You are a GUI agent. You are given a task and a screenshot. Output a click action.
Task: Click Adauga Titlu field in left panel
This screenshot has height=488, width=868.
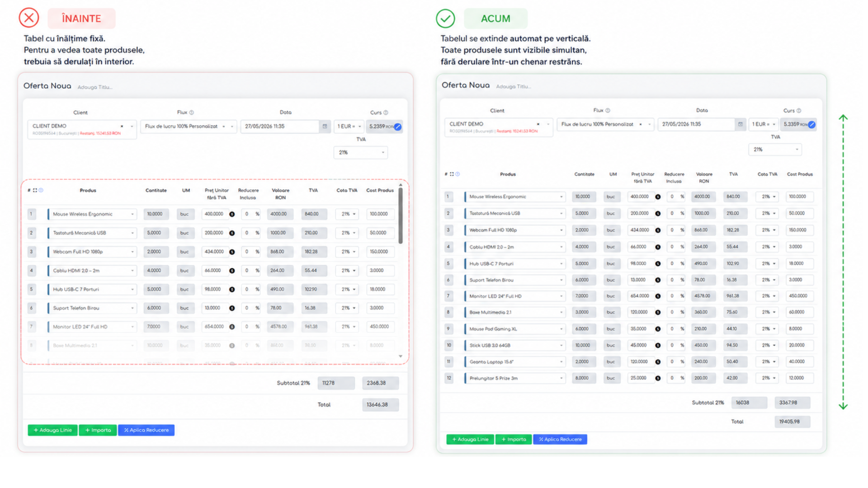coord(94,87)
